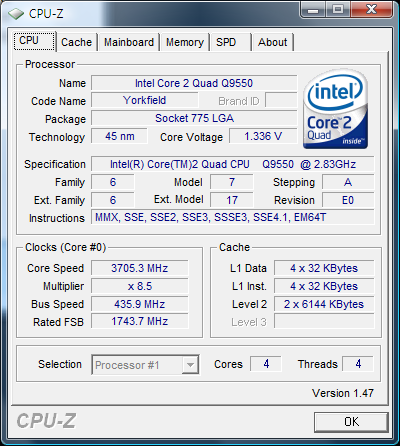Click the Intel Core 2 Quad logo
The height and width of the screenshot is (446, 400).
point(336,109)
